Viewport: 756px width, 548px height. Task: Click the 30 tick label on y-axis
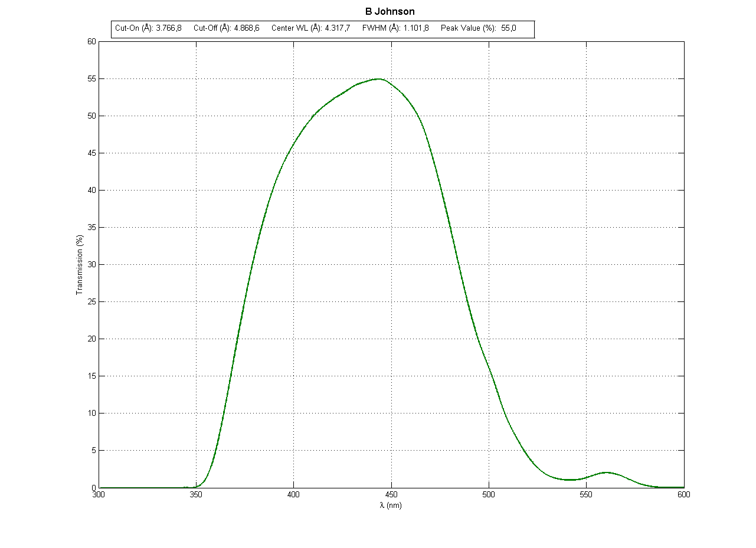click(x=91, y=264)
